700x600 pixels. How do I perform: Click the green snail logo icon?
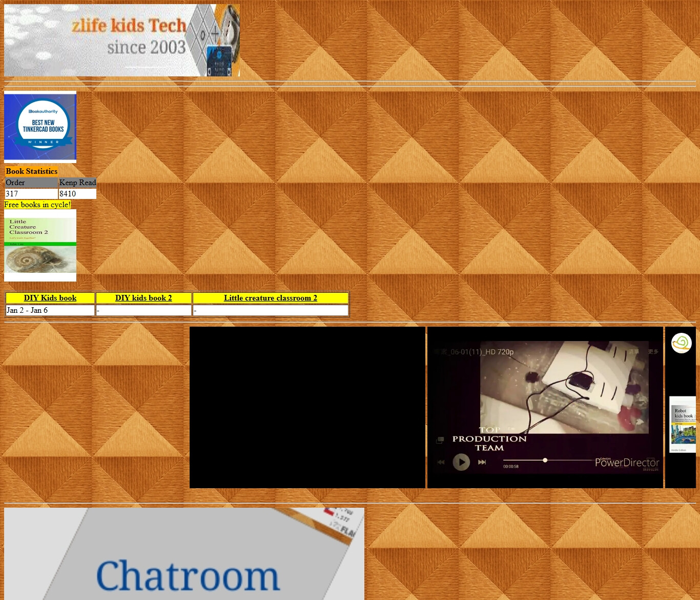click(681, 343)
